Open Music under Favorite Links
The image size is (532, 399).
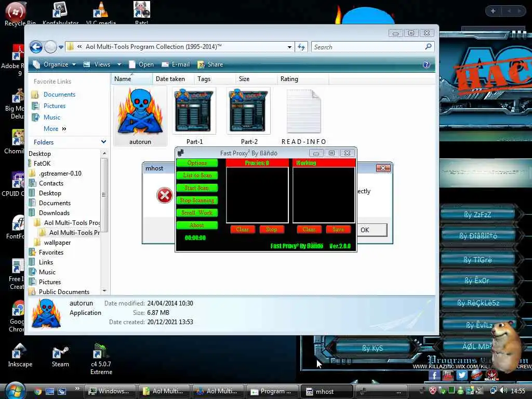(51, 117)
